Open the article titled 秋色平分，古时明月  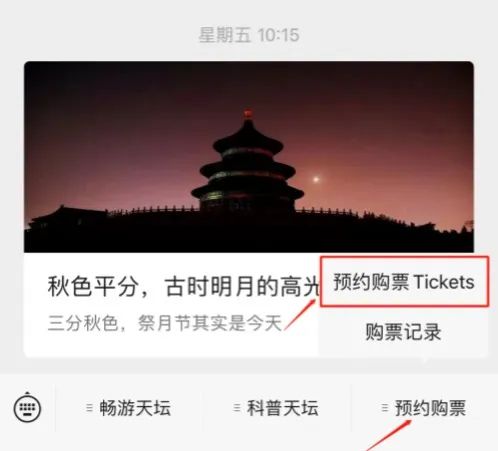[x=184, y=287]
